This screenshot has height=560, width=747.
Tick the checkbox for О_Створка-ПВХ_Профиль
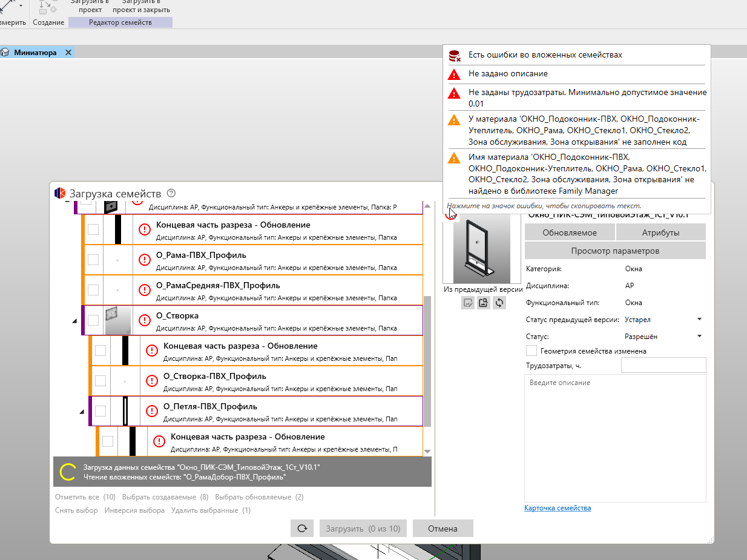coord(100,381)
